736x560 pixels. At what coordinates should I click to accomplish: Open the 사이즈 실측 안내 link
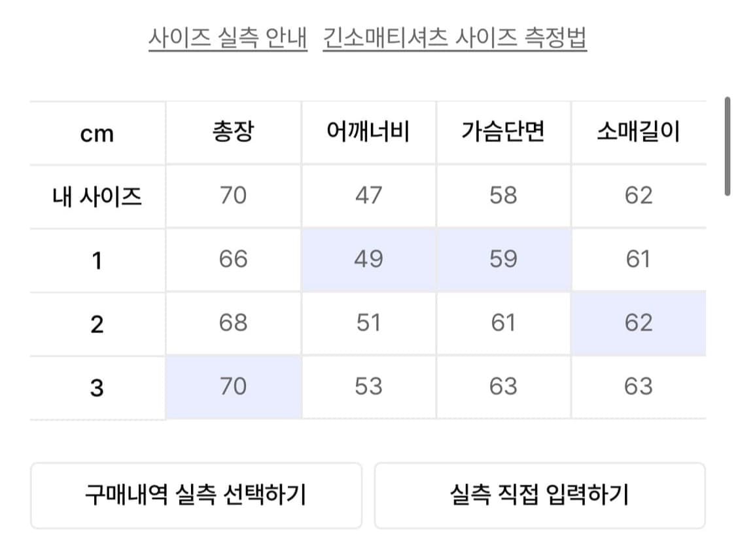(x=226, y=37)
